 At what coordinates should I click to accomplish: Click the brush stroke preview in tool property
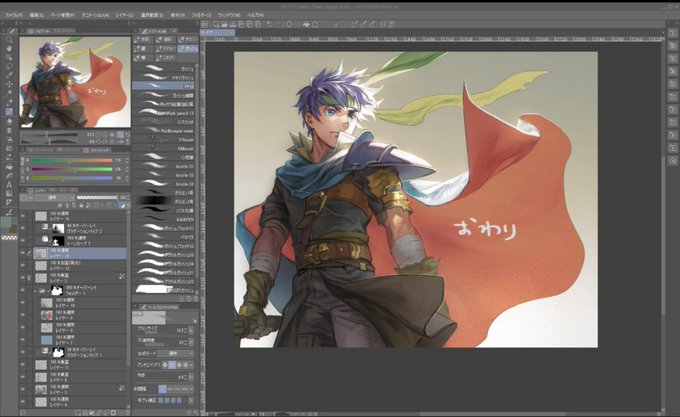point(165,318)
